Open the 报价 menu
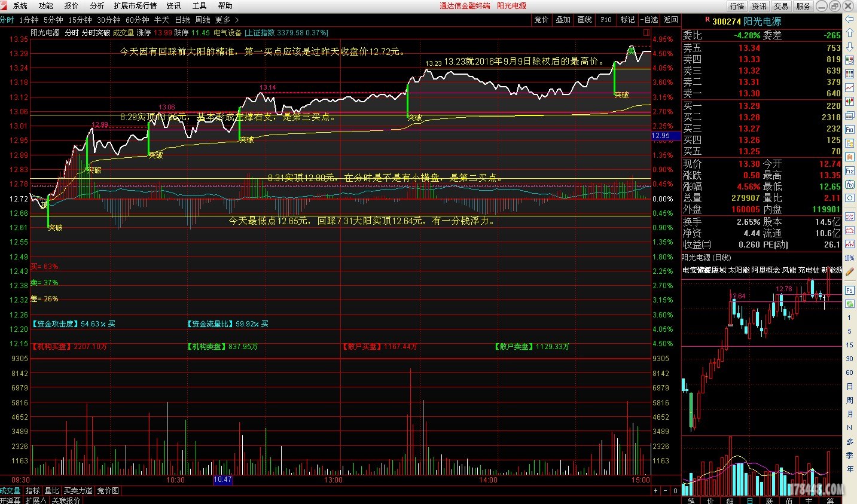Screen dimensions: 857x504 [x=71, y=5]
